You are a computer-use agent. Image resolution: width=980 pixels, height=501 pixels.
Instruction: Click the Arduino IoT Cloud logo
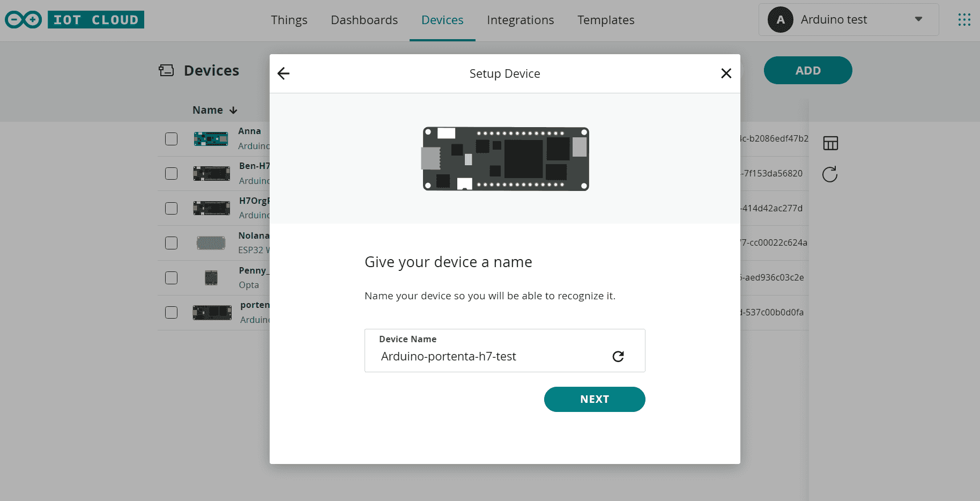click(75, 20)
